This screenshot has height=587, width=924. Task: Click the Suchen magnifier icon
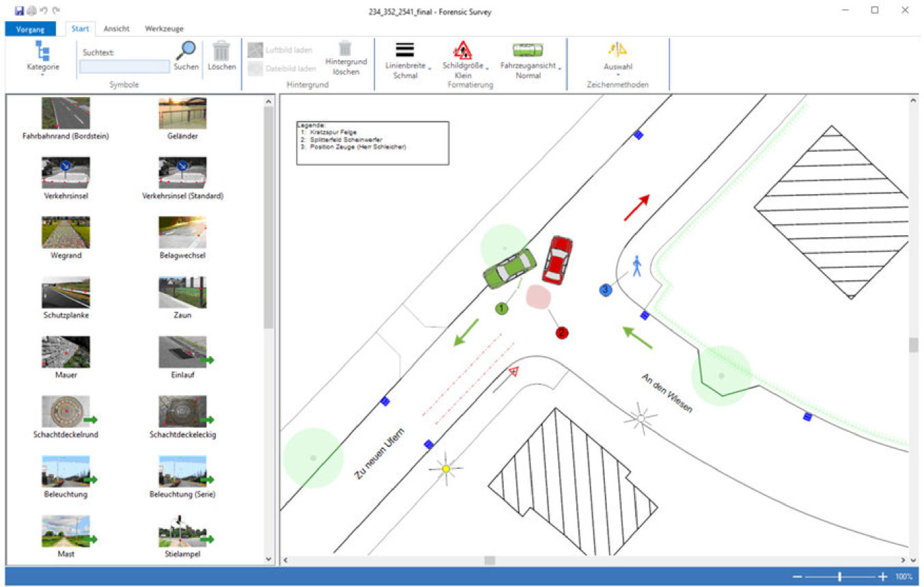186,51
